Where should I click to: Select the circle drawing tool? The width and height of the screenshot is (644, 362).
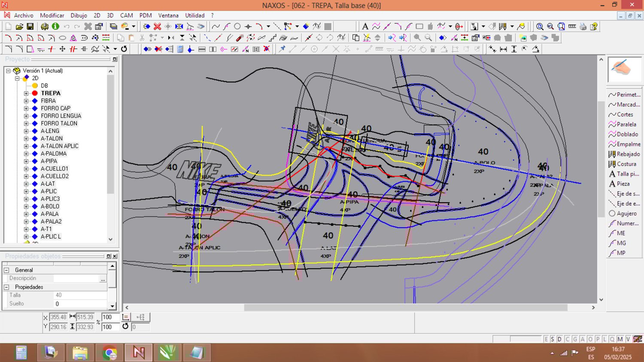(237, 27)
